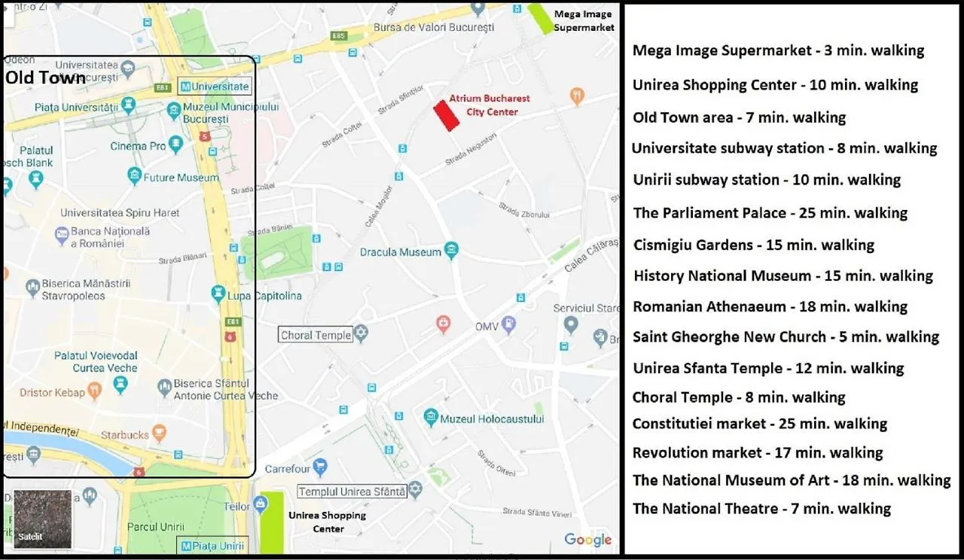This screenshot has height=560, width=964.
Task: Click the Dristor Kebap restaurant icon
Action: [94, 391]
